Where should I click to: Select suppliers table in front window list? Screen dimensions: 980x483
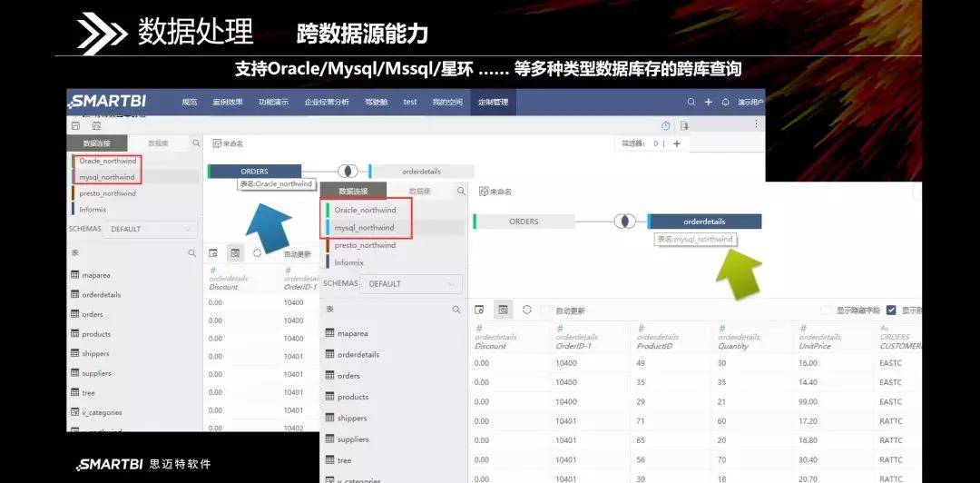[x=353, y=439]
